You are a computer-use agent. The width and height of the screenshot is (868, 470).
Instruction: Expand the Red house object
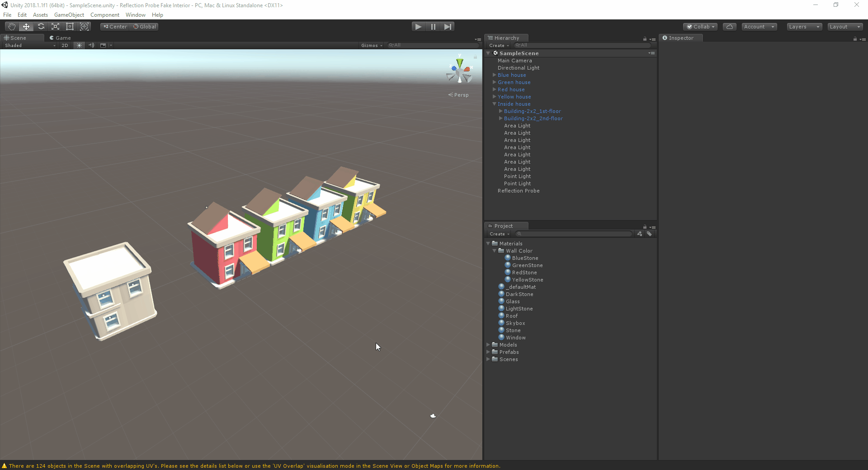494,89
